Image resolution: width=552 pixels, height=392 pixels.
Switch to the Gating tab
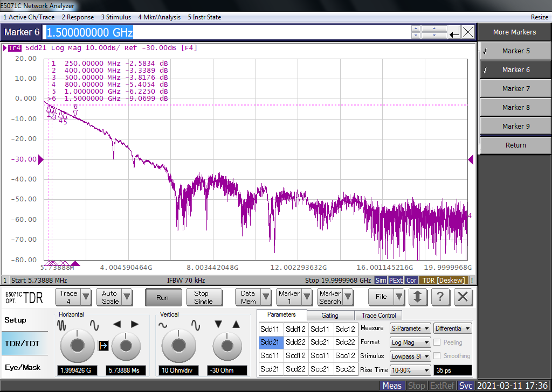click(x=330, y=316)
